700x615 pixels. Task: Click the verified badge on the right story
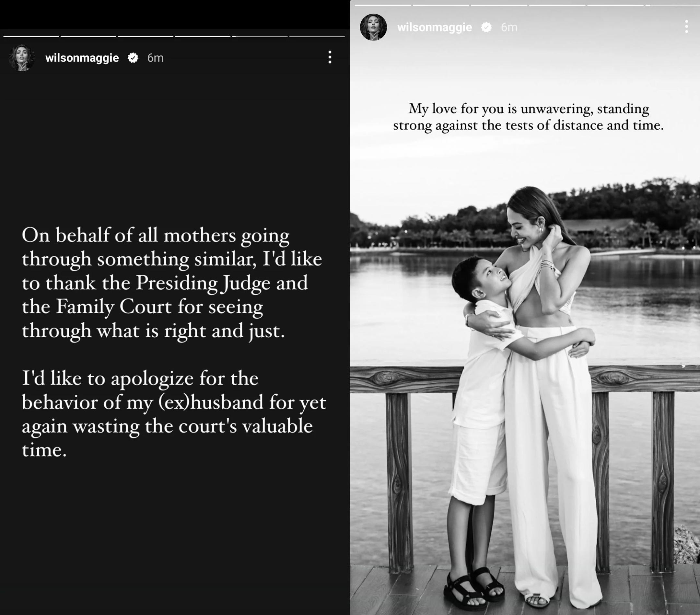tap(486, 27)
